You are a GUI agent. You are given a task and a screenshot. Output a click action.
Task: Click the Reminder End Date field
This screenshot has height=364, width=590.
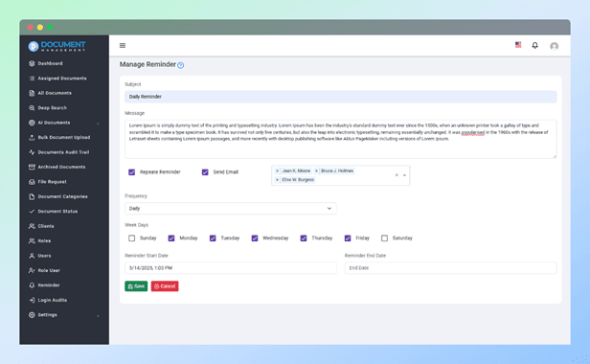(x=450, y=268)
